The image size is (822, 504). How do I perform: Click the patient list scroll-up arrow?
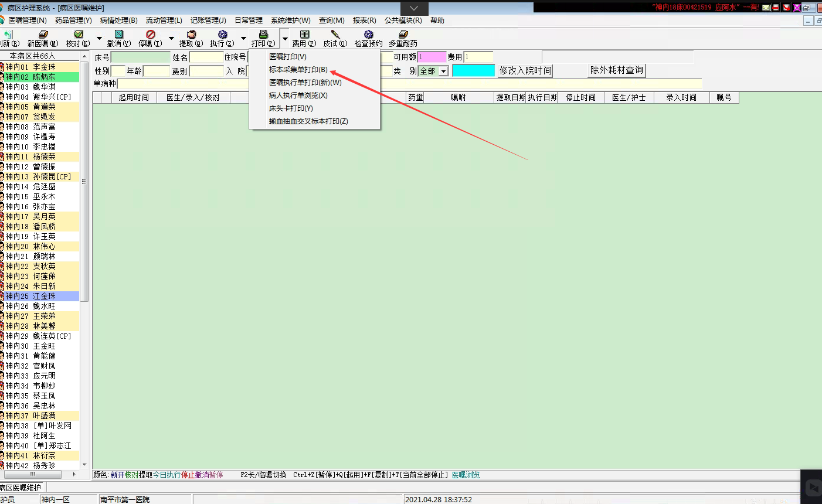84,56
